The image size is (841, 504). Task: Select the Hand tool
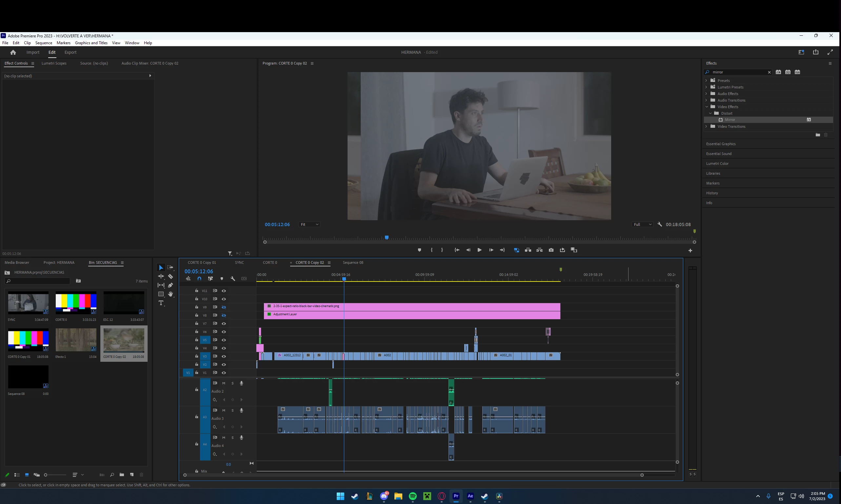click(x=170, y=294)
